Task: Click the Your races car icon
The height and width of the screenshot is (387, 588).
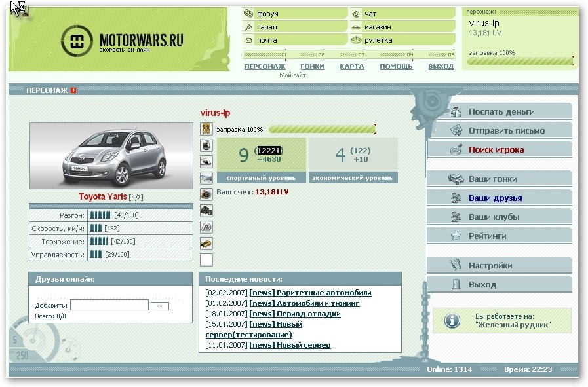Action: click(456, 179)
